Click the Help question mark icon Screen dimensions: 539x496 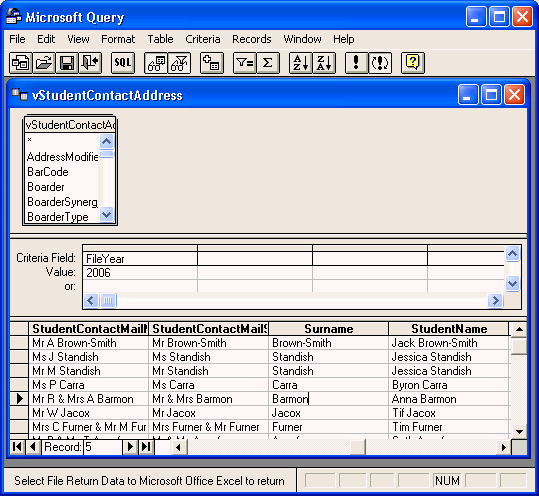[413, 63]
